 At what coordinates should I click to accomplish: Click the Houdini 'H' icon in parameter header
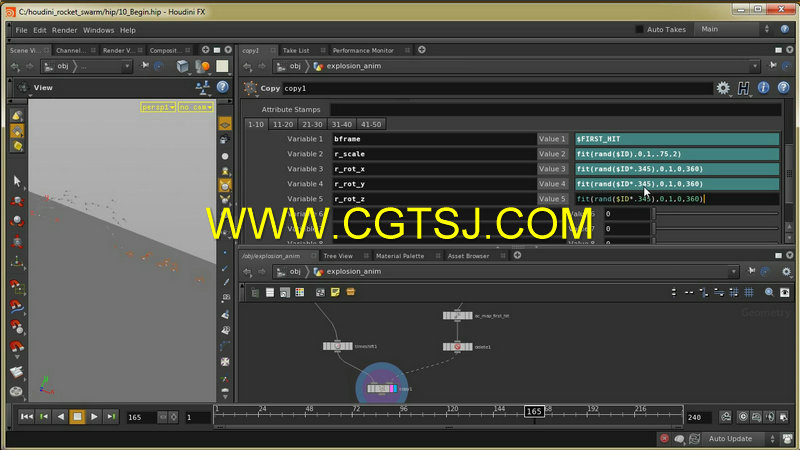(743, 88)
